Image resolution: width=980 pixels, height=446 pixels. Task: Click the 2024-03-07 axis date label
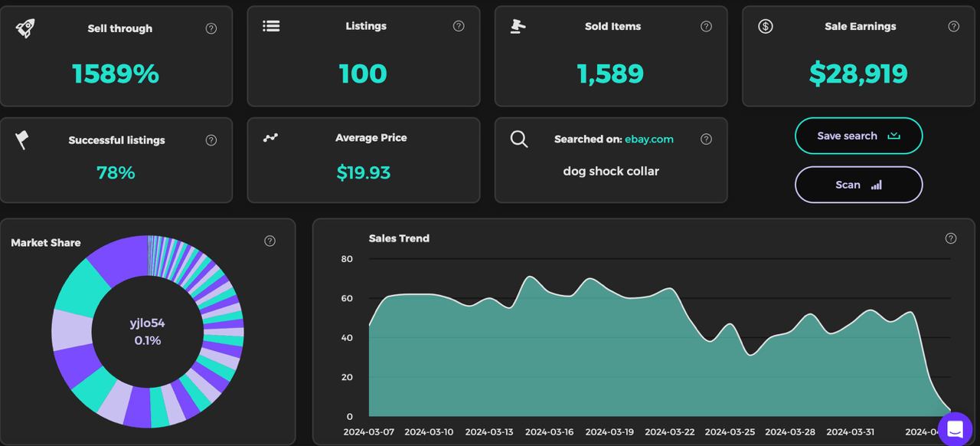coord(369,431)
